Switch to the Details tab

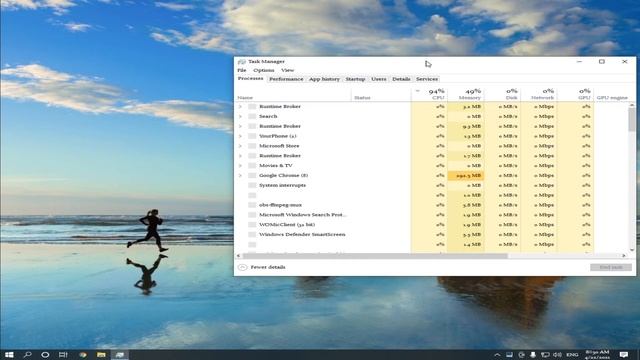(x=401, y=79)
